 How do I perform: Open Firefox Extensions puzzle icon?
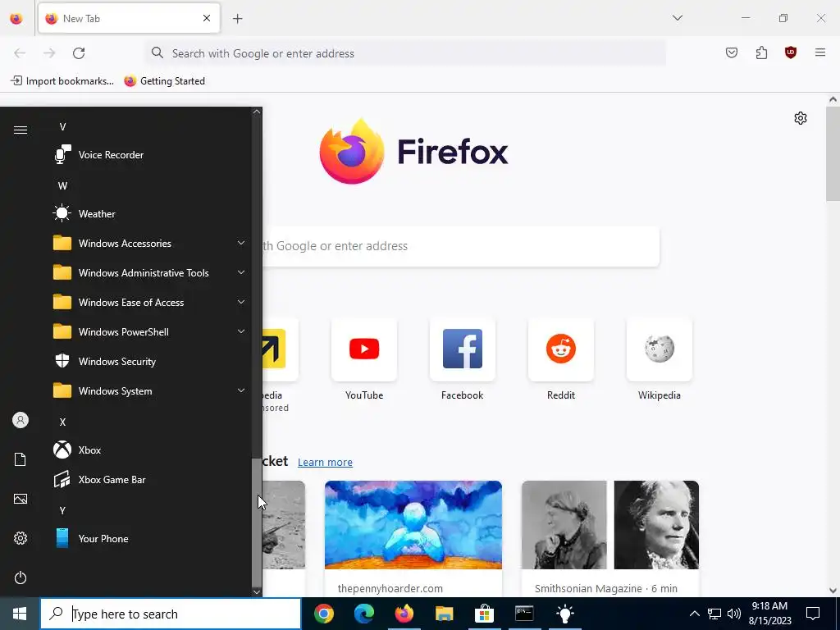(761, 52)
